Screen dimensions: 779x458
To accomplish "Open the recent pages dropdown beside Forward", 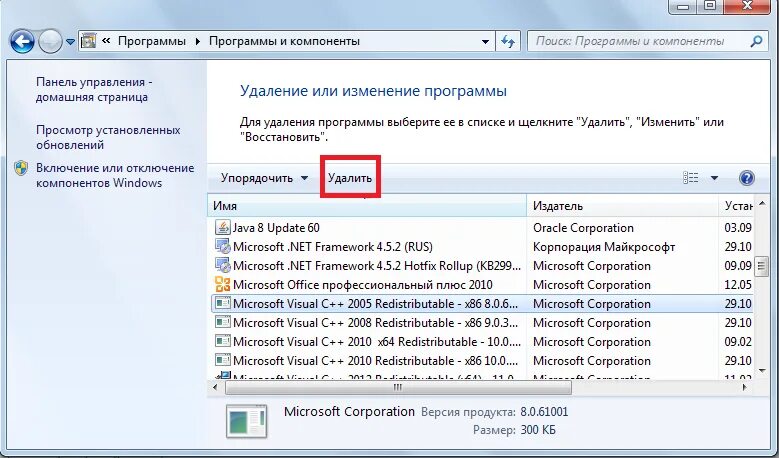I will [70, 42].
